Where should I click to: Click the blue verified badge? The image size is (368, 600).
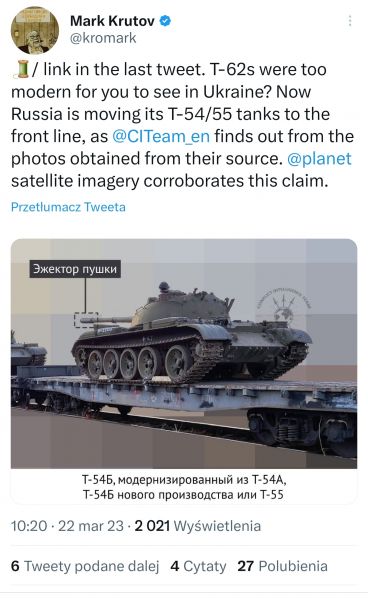coord(165,21)
